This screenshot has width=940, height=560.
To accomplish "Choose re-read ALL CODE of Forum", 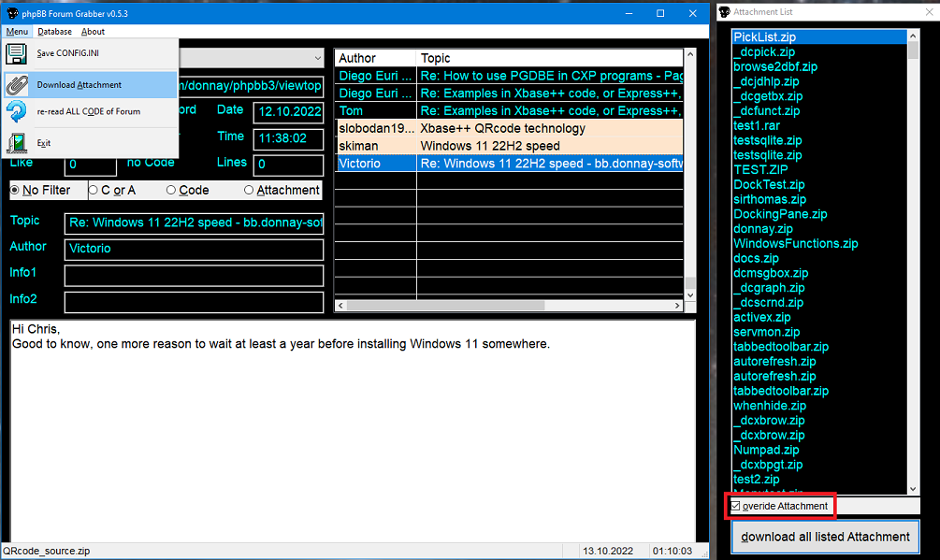I will [x=91, y=111].
